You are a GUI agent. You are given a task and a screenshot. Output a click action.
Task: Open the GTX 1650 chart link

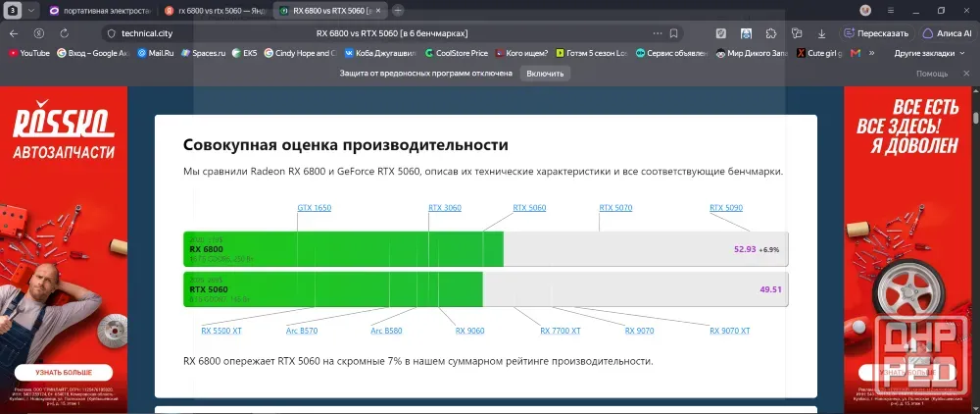(x=315, y=208)
